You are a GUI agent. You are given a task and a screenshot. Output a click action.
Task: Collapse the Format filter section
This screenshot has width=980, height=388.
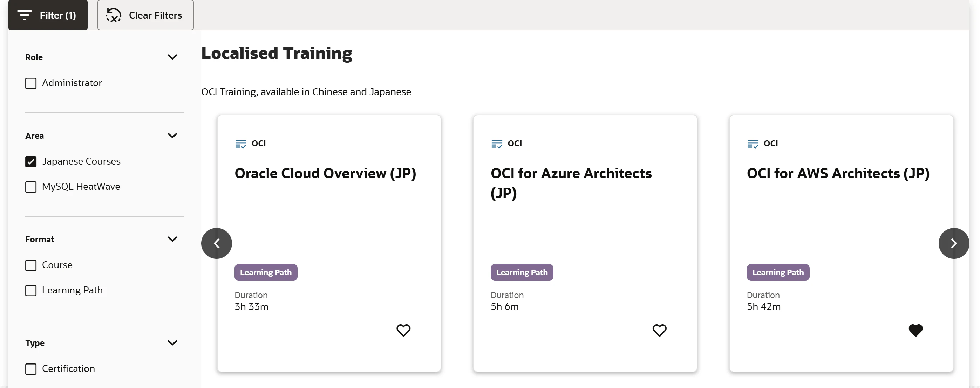point(172,240)
